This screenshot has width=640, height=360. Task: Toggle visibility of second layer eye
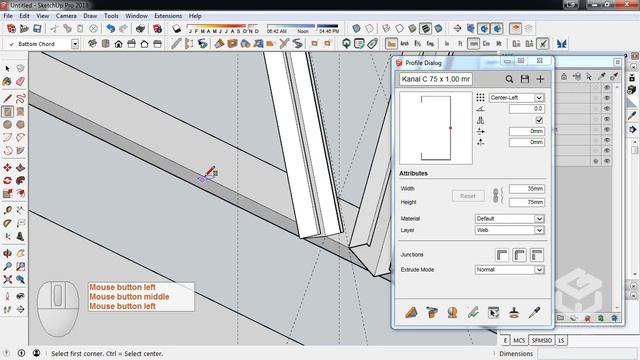point(607,98)
